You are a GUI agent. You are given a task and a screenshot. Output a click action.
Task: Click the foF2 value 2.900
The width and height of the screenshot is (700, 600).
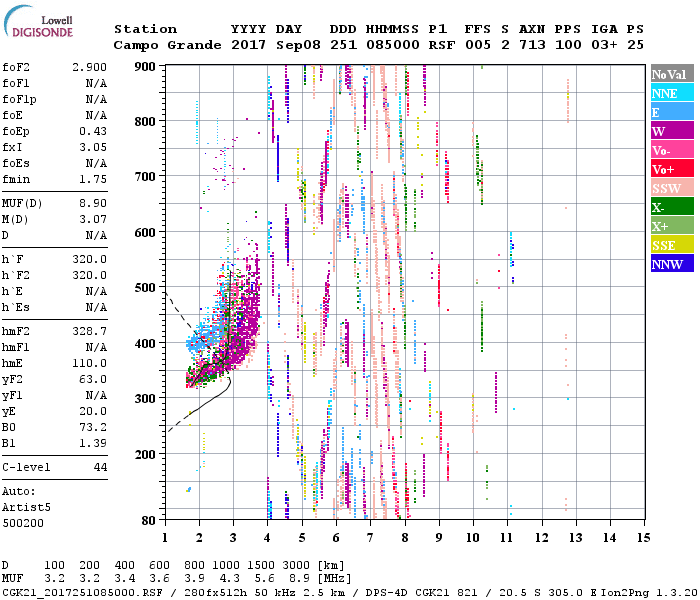(x=89, y=67)
